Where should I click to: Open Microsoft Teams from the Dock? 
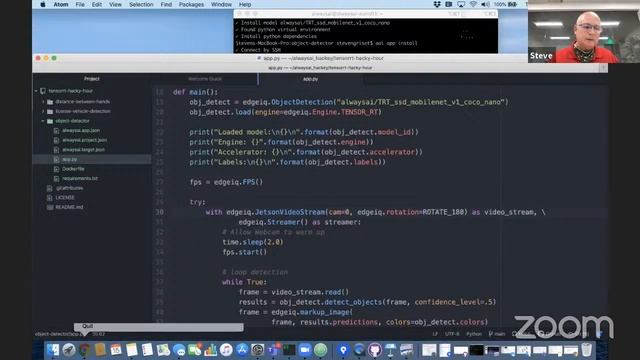click(x=273, y=350)
